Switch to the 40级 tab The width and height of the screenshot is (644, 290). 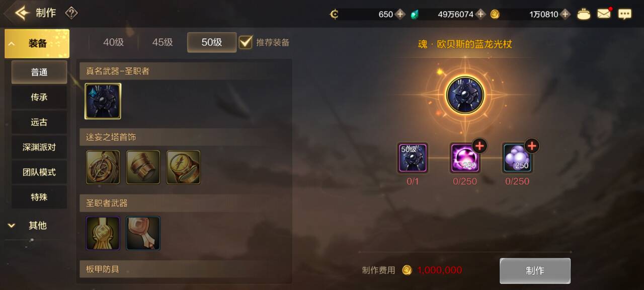tap(114, 42)
